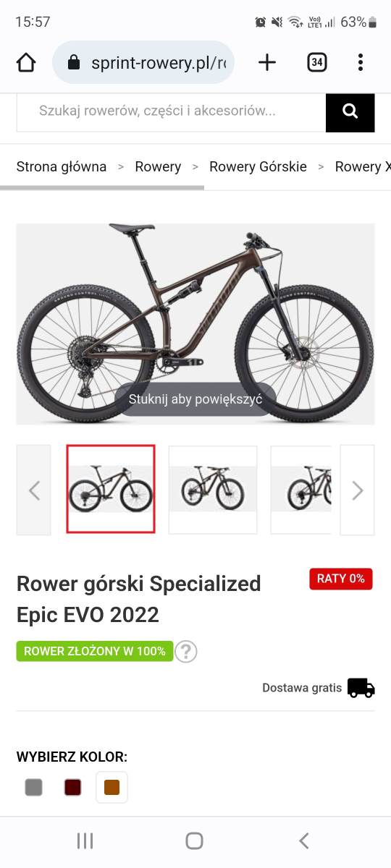Tap the main bike image to enlarge
391x868 pixels.
[195, 323]
